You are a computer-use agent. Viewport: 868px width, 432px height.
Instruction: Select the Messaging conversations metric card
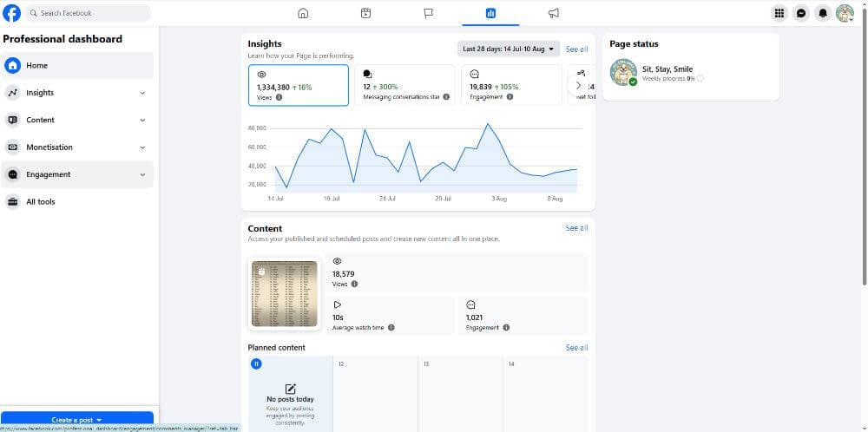[x=404, y=85]
